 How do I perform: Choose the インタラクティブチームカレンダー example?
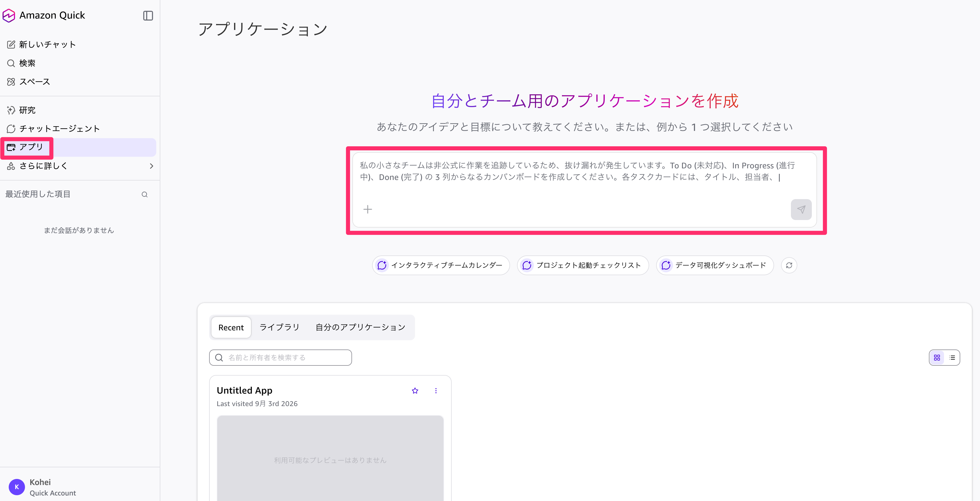click(441, 265)
